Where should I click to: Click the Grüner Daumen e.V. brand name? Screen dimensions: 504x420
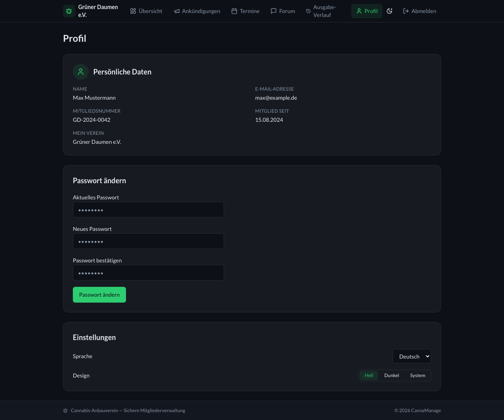click(x=98, y=11)
